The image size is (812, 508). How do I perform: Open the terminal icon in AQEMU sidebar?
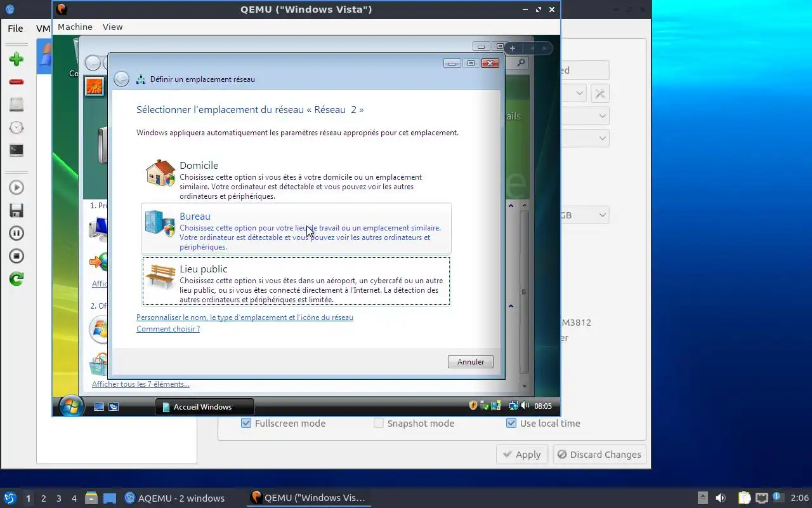pyautogui.click(x=16, y=150)
